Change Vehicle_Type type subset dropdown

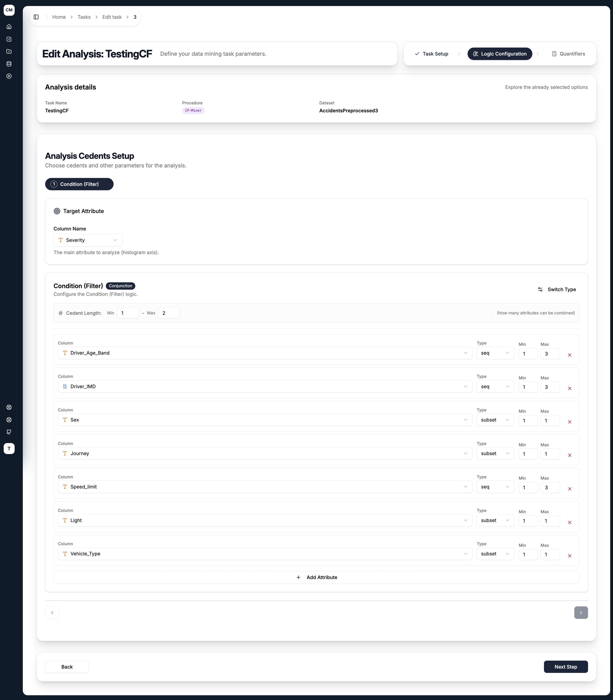(495, 554)
